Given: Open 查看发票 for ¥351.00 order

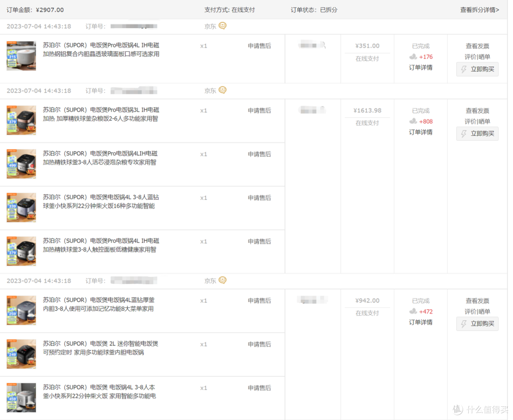Looking at the screenshot, I should [477, 46].
